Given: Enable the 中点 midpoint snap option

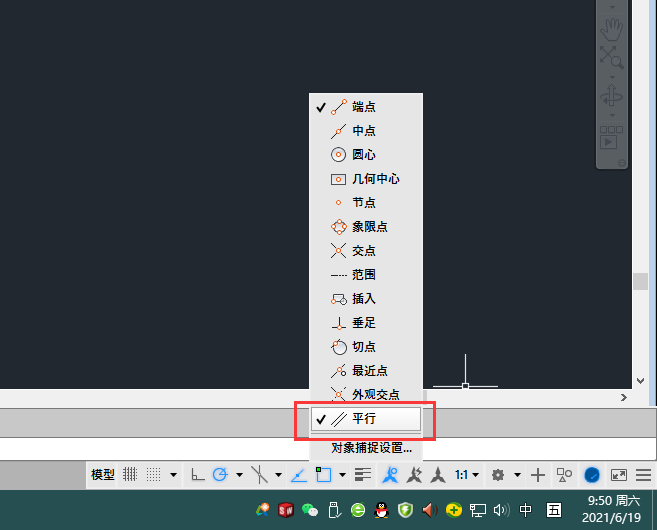Looking at the screenshot, I should (365, 131).
